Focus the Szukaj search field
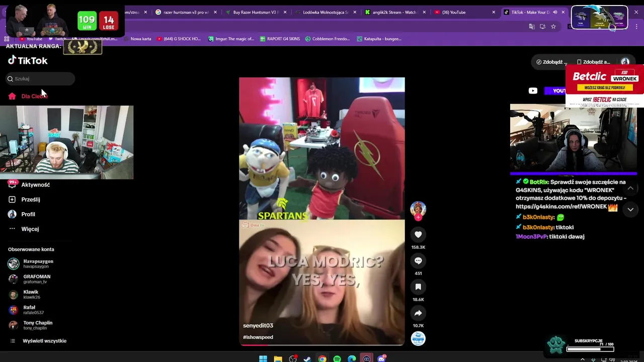 [40, 78]
